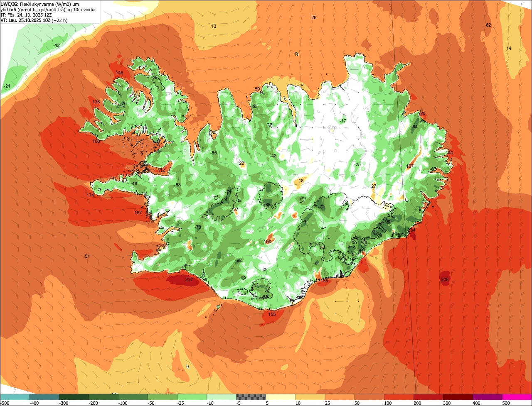Click the magenta legend swatch above 500
Screen dimensions: 532x406
517,397
